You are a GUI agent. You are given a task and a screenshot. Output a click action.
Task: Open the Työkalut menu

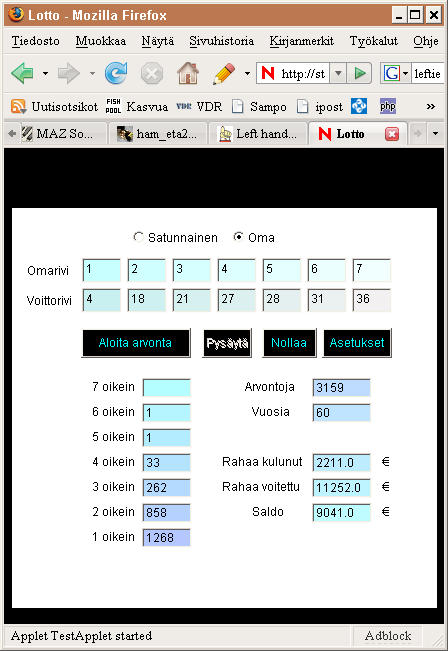tap(374, 41)
